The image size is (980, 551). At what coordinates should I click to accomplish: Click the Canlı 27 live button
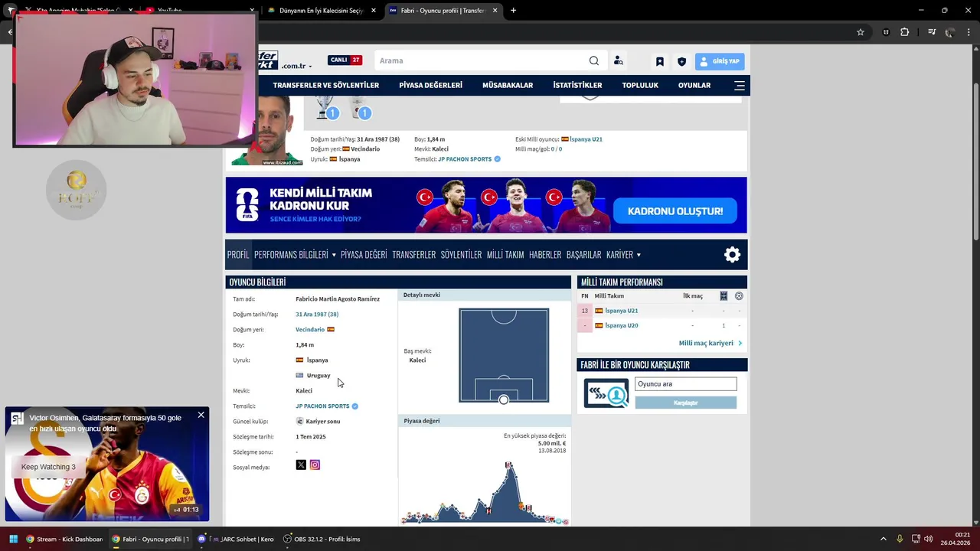pyautogui.click(x=345, y=60)
